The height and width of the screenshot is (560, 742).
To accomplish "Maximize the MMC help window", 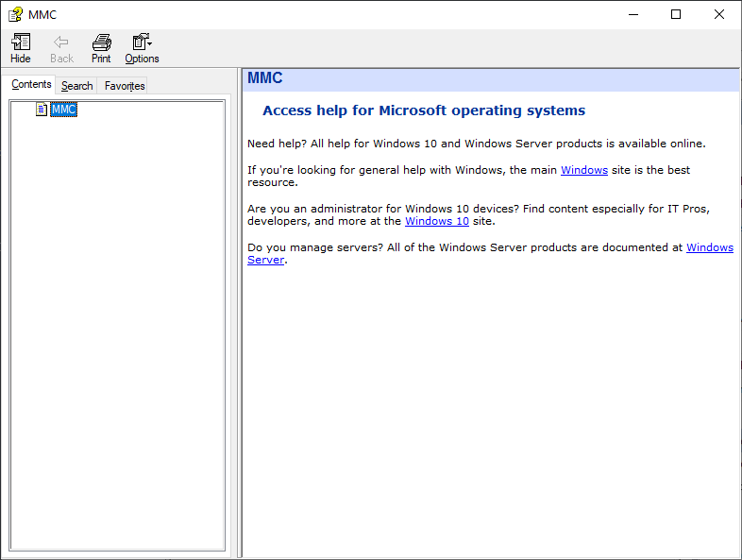I will [x=676, y=15].
